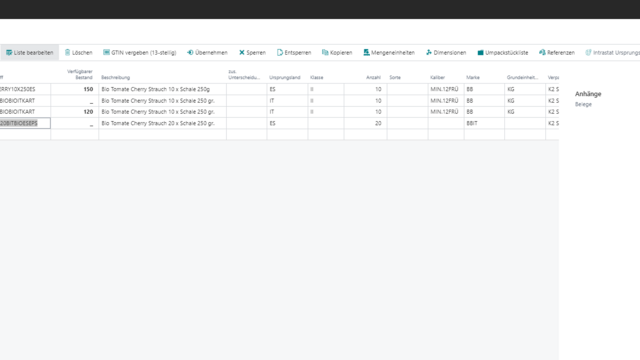This screenshot has height=360, width=640.
Task: Sort by Beschreibung column header
Action: 116,77
